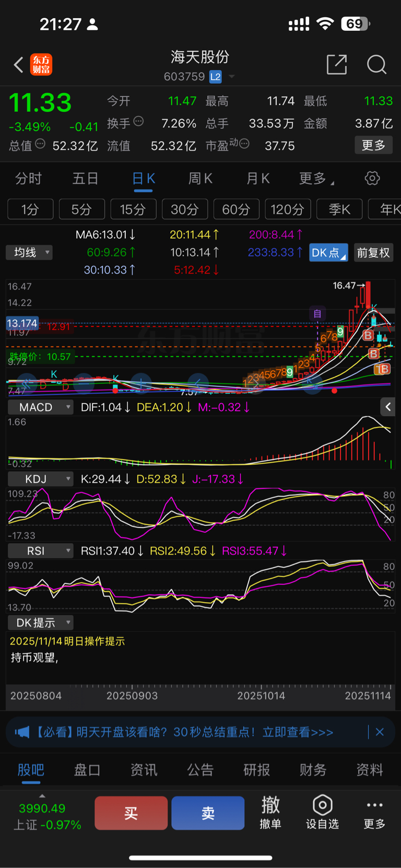Tap the 设自选 watchlist icon
Viewport: 401px width, 868px height.
tap(322, 812)
